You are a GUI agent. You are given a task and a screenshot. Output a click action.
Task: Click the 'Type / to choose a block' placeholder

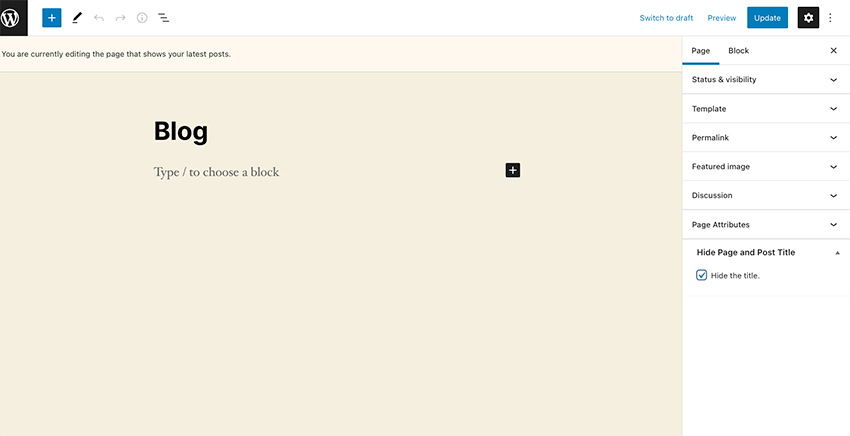pyautogui.click(x=216, y=172)
